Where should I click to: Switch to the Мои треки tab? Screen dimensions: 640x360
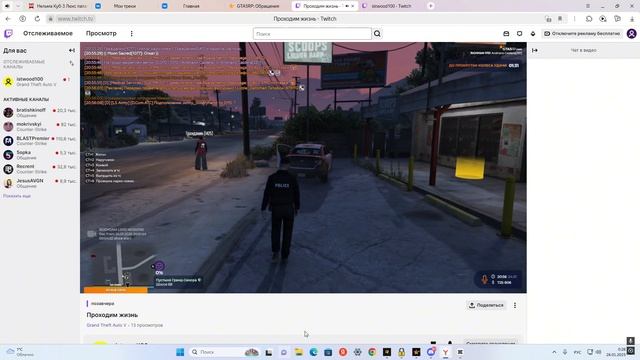124,6
